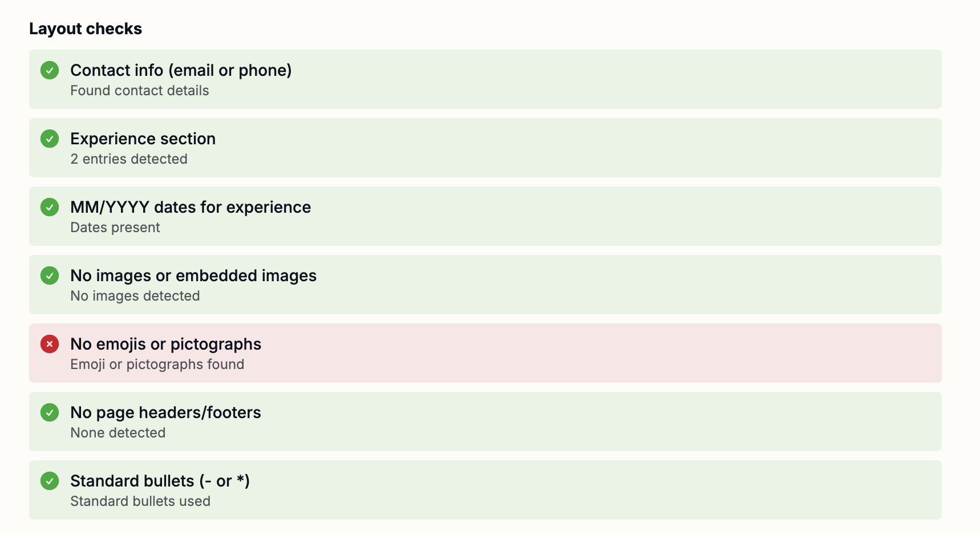
Task: Click the Found contact details text
Action: (139, 90)
